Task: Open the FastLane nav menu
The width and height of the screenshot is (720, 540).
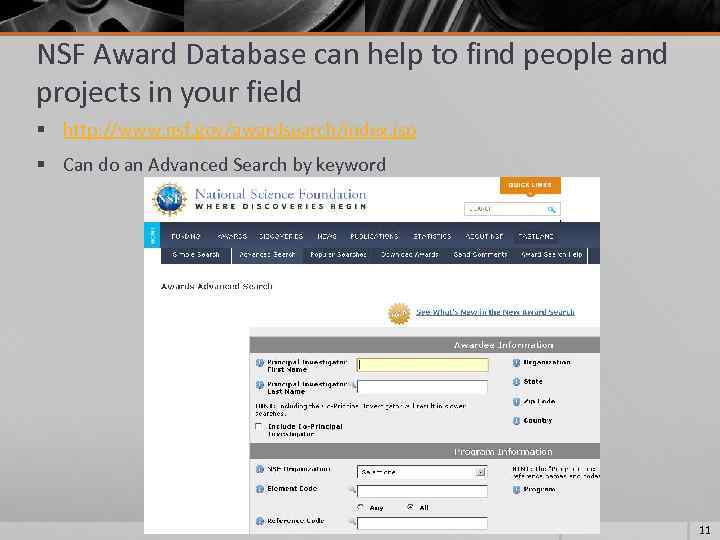Action: pyautogui.click(x=535, y=236)
